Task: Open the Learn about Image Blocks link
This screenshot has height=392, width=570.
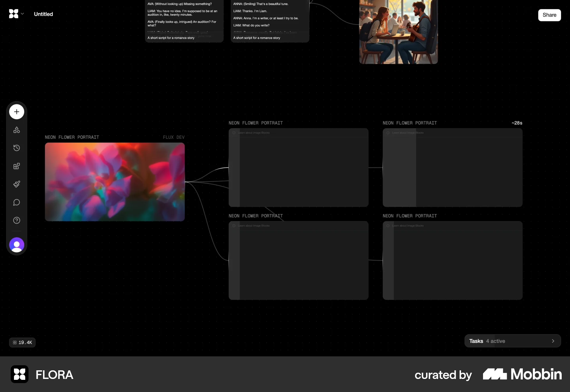Action: pyautogui.click(x=254, y=133)
